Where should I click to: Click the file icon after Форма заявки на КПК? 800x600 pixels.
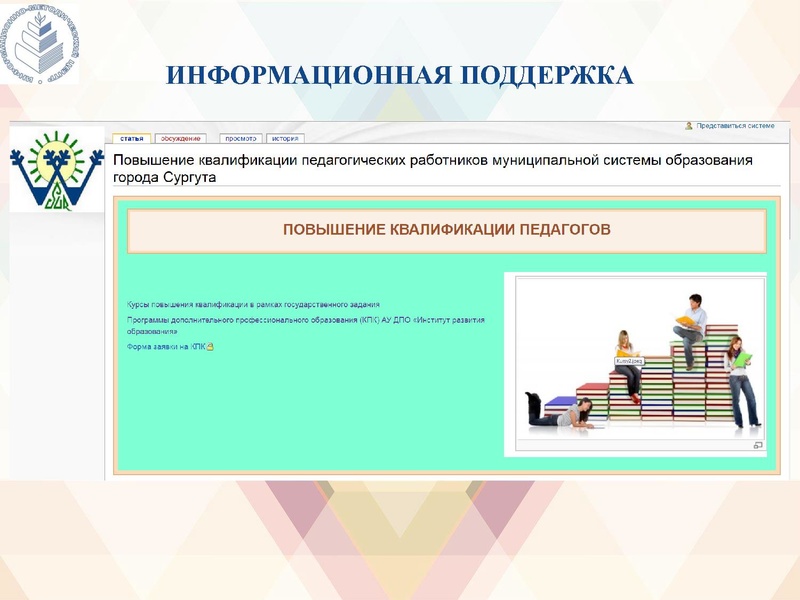click(210, 347)
